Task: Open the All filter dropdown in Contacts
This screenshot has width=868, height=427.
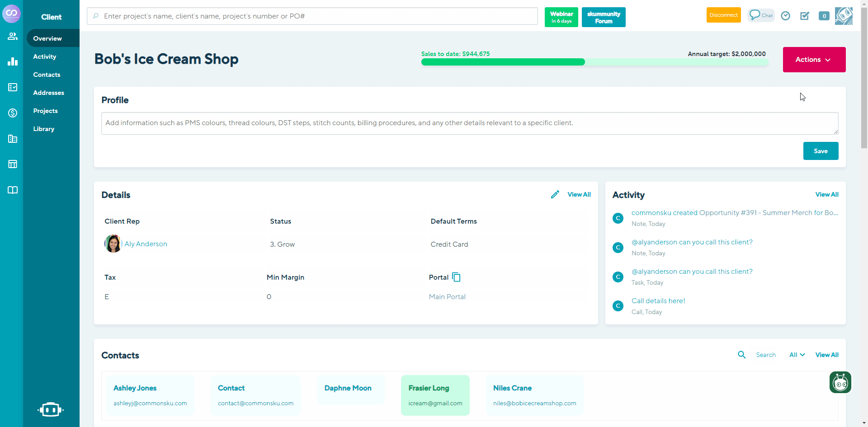Action: pyautogui.click(x=797, y=355)
